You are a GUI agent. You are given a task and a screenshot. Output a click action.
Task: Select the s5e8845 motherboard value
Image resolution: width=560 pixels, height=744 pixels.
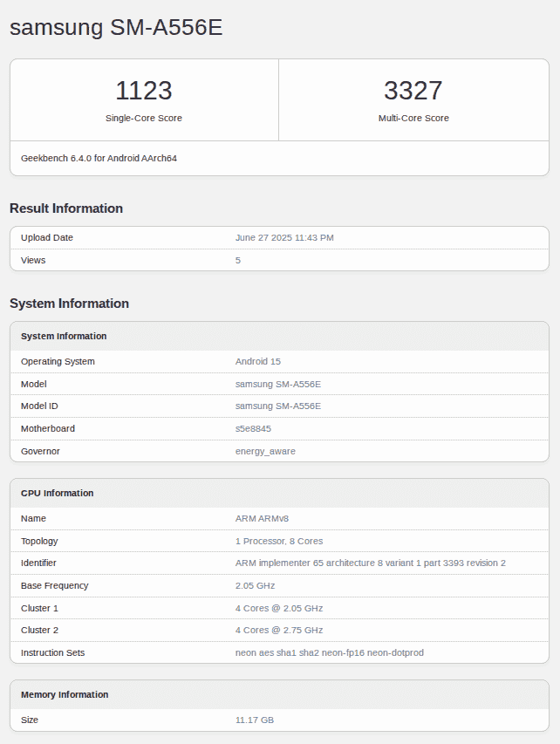tap(255, 429)
